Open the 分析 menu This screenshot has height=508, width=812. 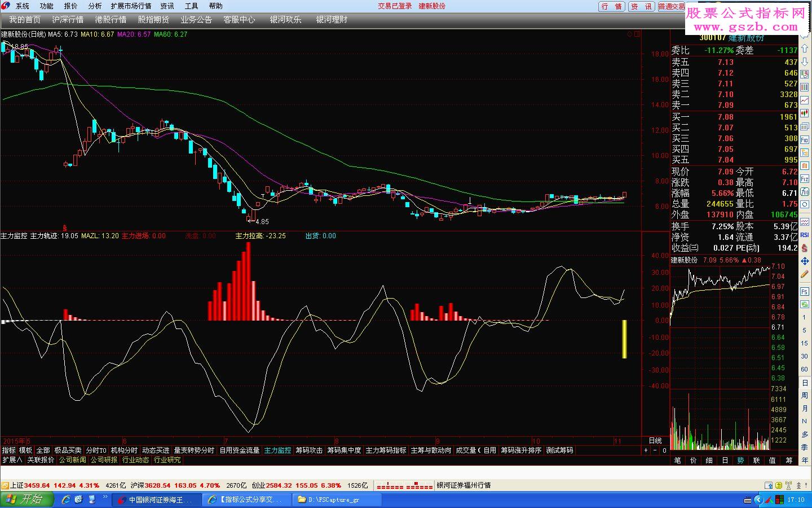coord(95,6)
